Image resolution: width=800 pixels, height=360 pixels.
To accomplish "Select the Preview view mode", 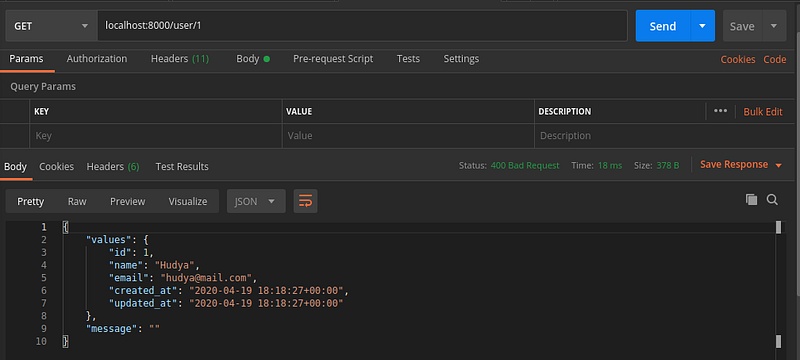I will click(128, 201).
